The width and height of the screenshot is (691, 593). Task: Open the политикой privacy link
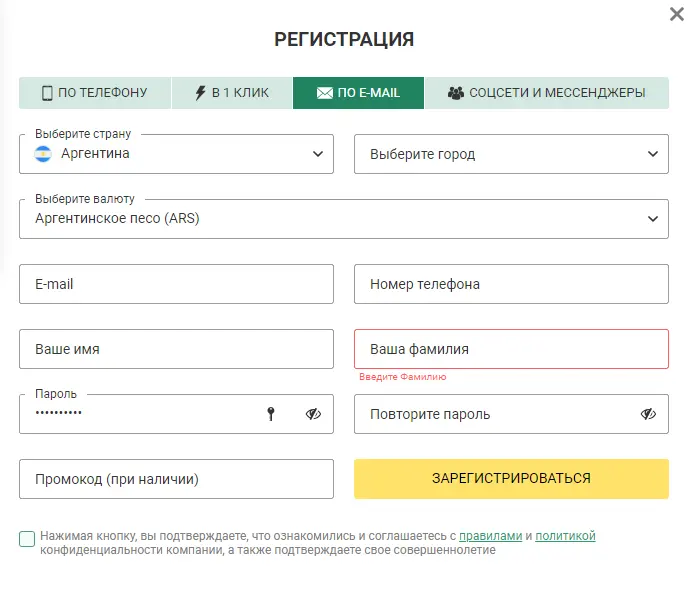pos(565,536)
